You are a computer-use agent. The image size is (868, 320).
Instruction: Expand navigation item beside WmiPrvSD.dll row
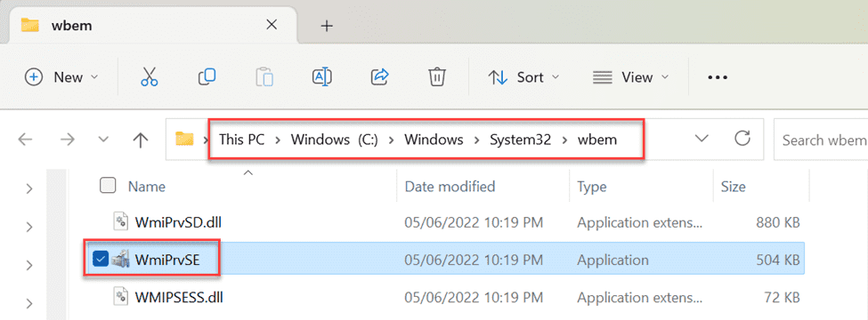tap(29, 228)
